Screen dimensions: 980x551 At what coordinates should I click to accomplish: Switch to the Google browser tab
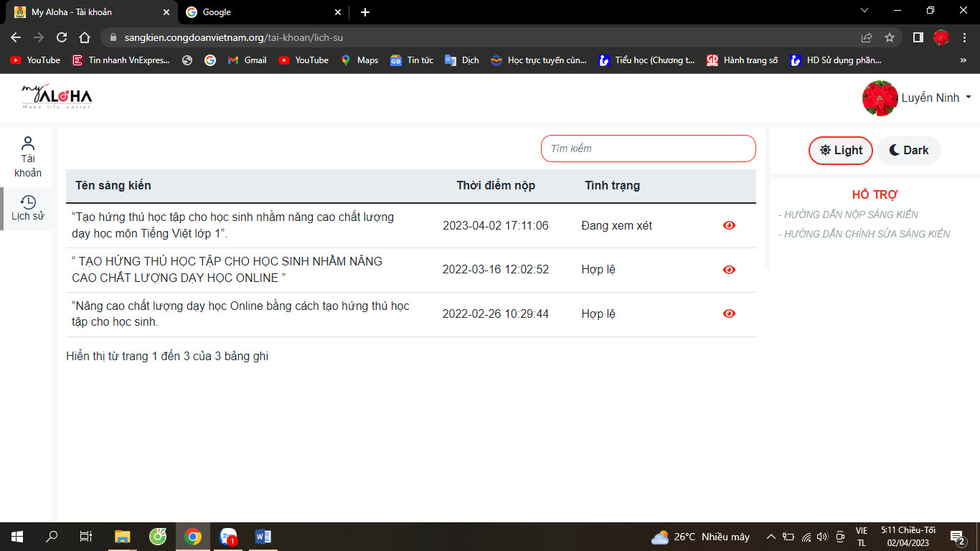point(262,12)
